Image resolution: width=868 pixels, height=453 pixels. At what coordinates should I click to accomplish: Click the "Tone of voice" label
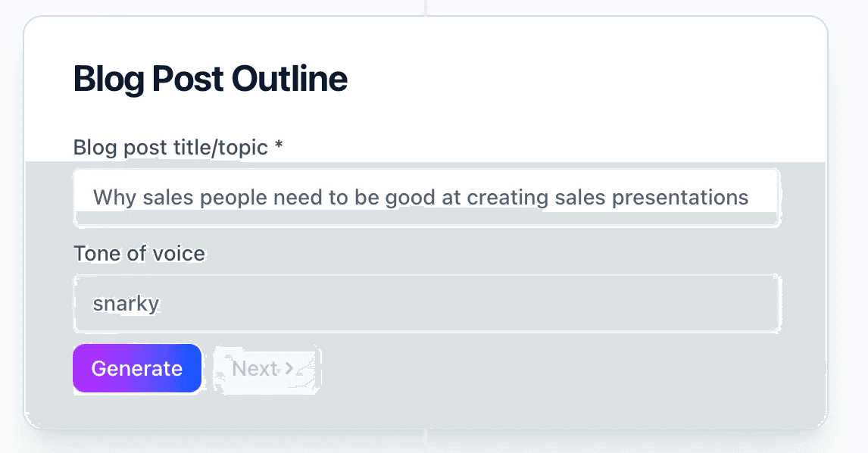coord(139,253)
